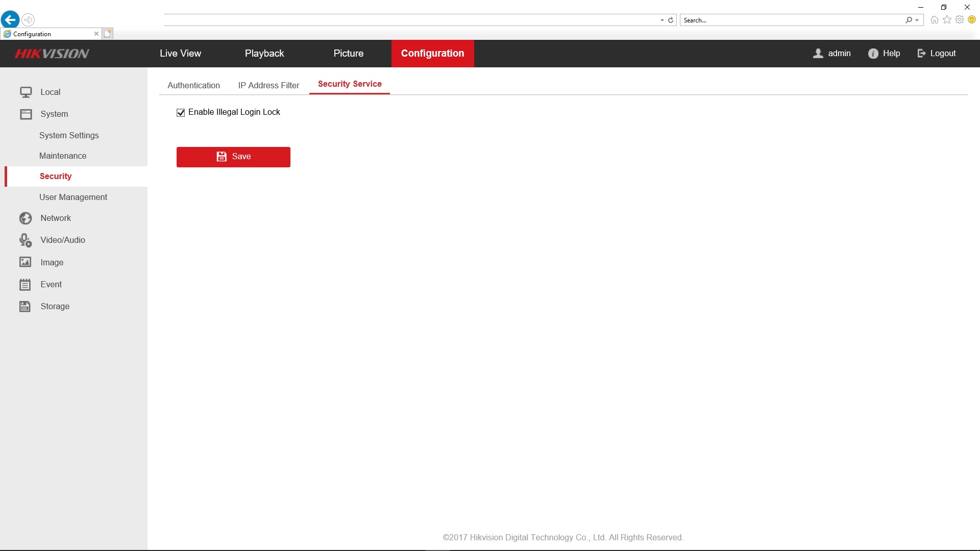This screenshot has width=980, height=551.
Task: Uncheck Enable Illegal Login Lock checkbox
Action: [x=181, y=113]
